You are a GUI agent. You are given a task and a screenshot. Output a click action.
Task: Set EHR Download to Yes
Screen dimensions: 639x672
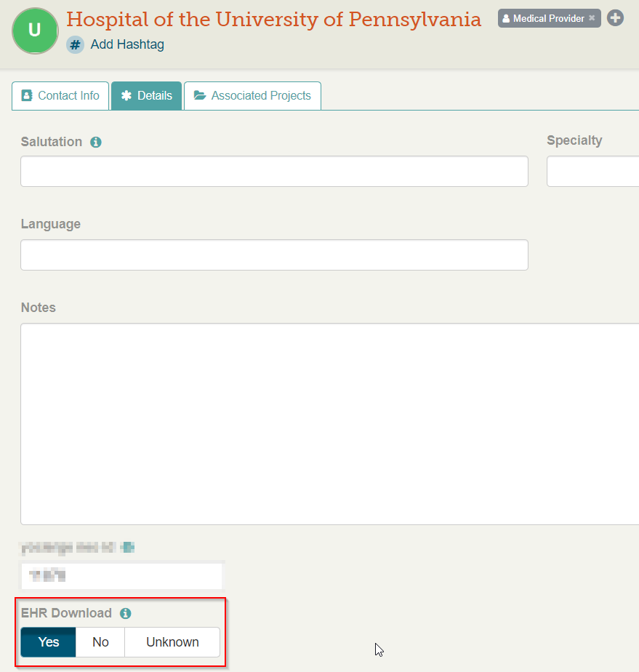point(49,642)
